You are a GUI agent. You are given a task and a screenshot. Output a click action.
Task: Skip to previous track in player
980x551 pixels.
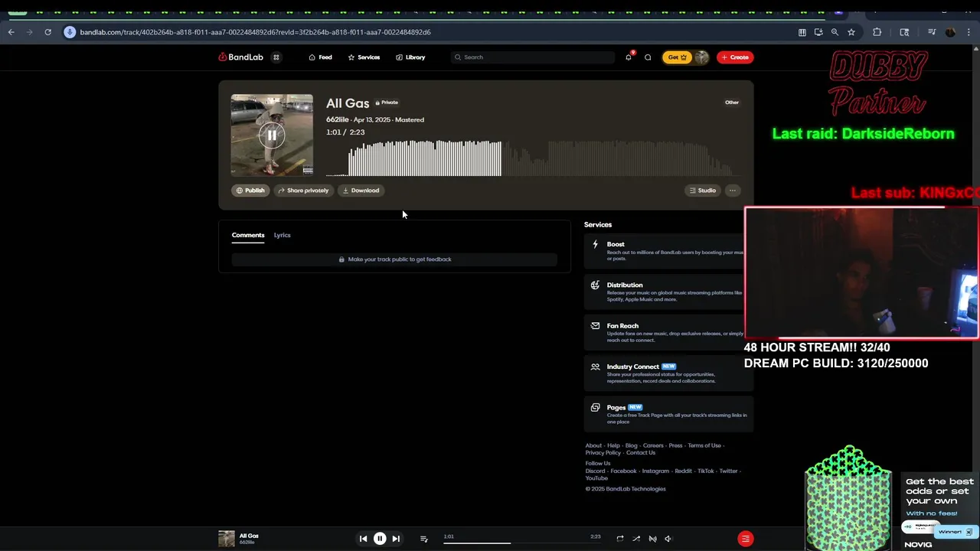point(364,539)
